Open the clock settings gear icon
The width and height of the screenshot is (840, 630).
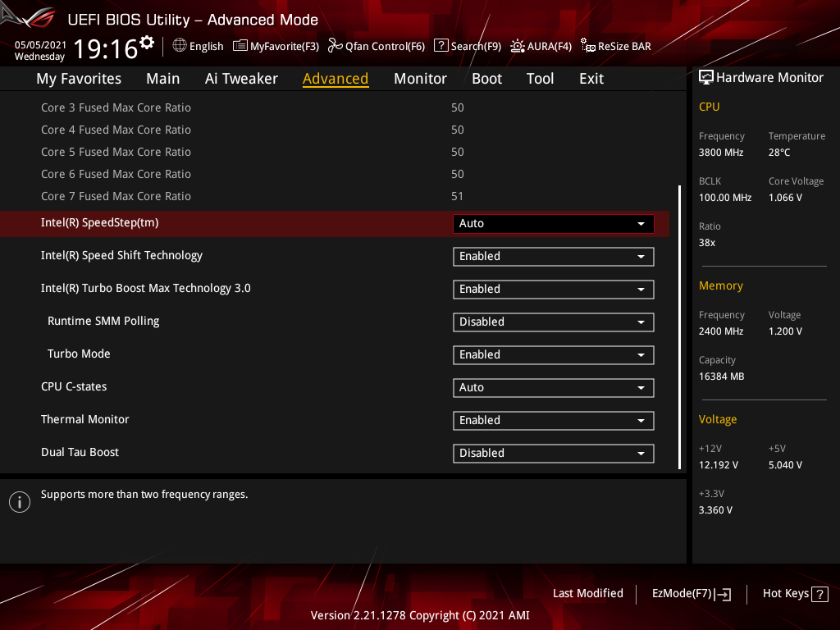(147, 42)
